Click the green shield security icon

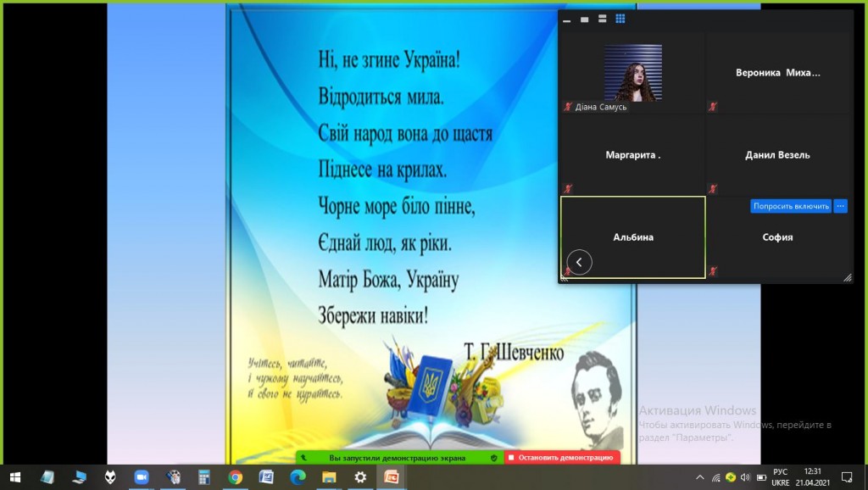[494, 458]
